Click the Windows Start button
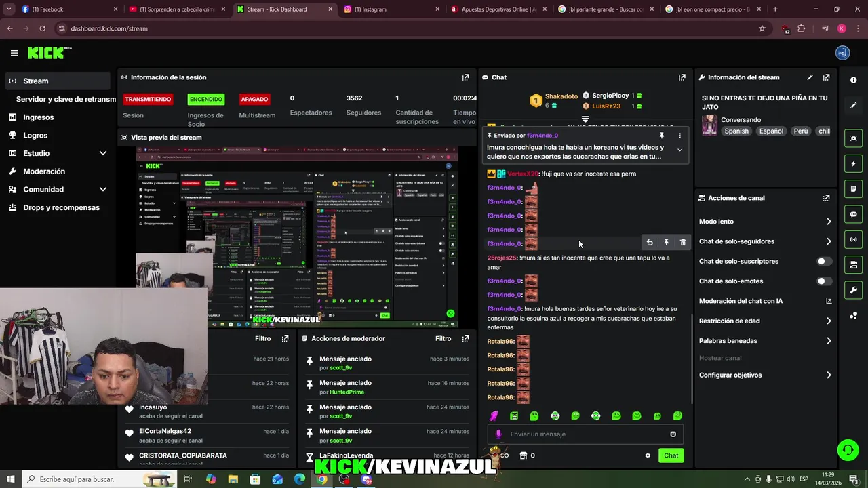 click(11, 479)
